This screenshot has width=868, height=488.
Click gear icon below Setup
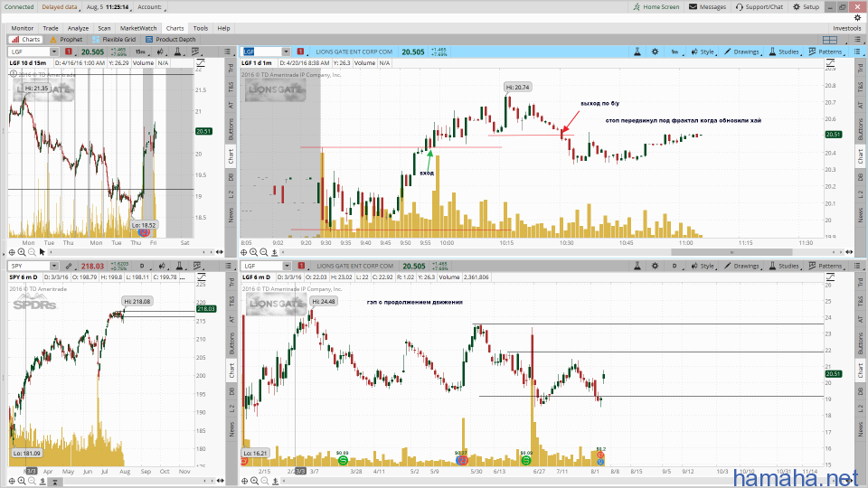point(857,18)
